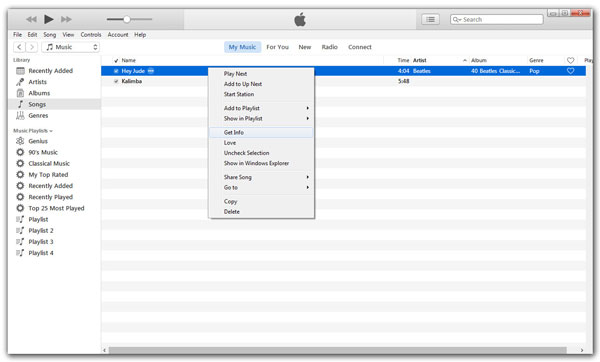Open Recently Added in the Library
This screenshot has height=362, width=600.
[50, 71]
